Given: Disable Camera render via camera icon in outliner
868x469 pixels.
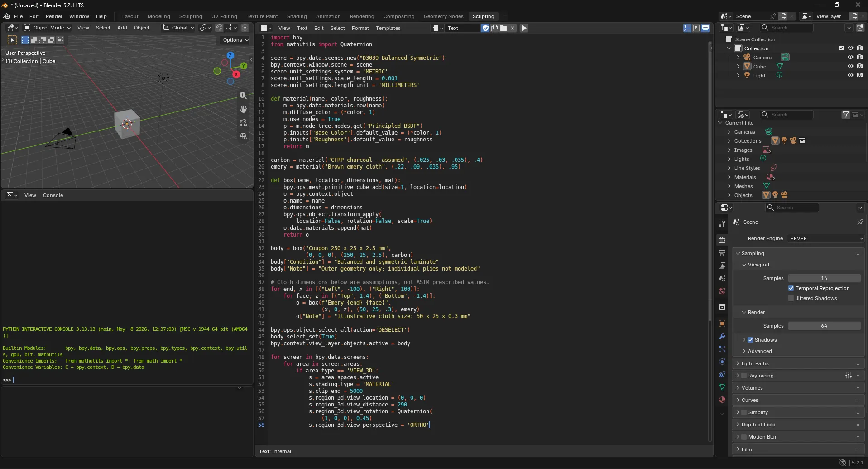Looking at the screenshot, I should tap(859, 57).
